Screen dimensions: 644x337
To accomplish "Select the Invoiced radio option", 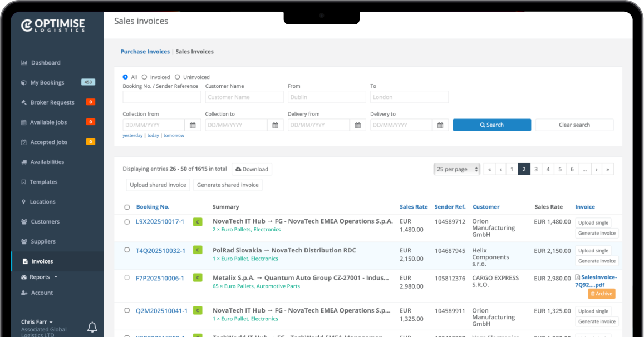I will point(145,77).
